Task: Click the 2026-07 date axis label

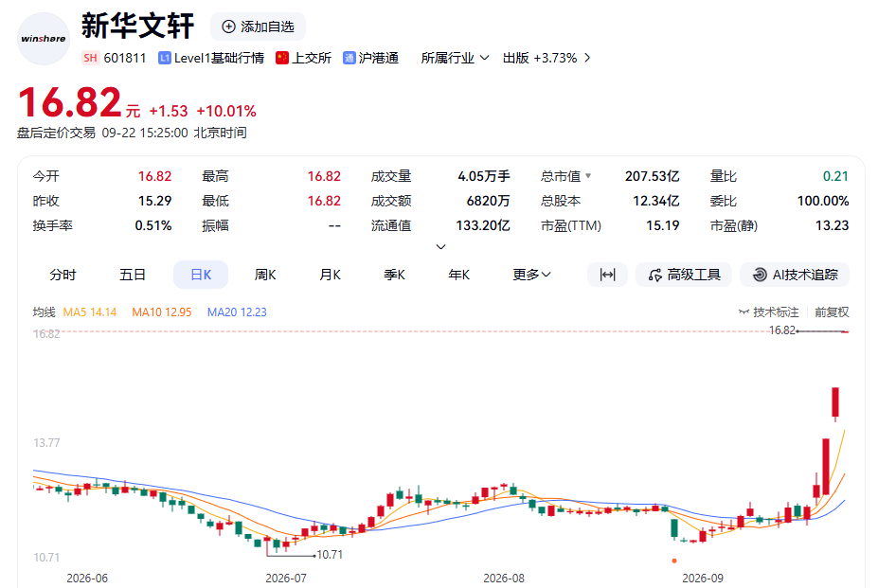Action: tap(286, 578)
